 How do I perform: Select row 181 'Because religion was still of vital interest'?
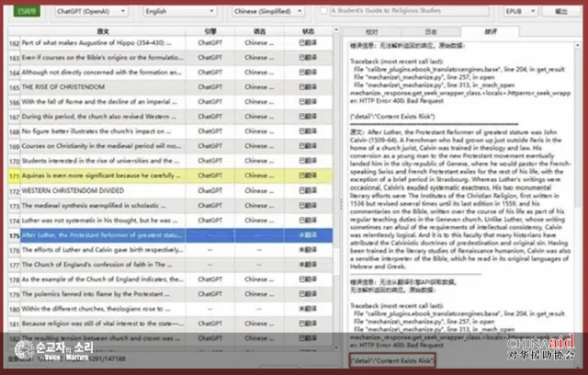click(x=170, y=324)
